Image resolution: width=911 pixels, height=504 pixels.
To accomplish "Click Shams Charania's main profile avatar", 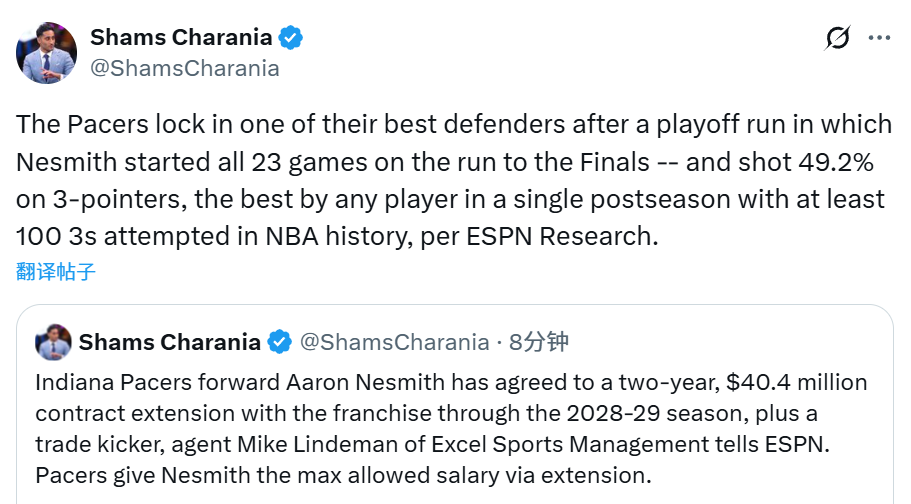I will coord(46,53).
